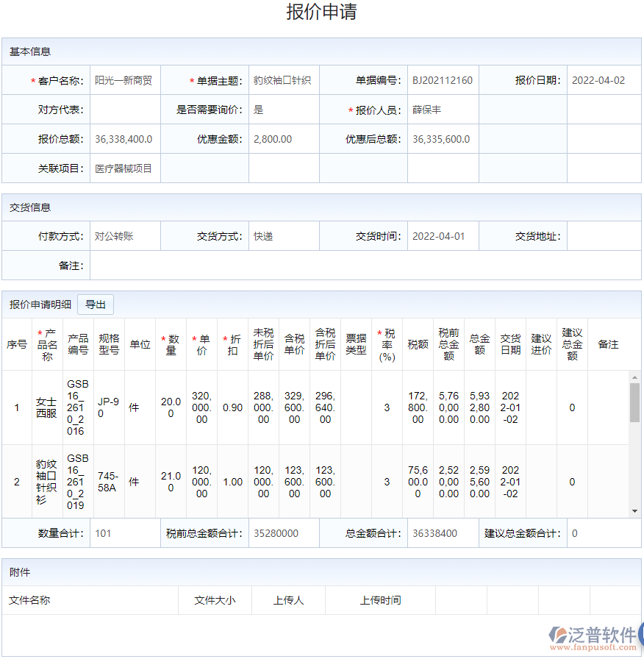Click the 导出 export button
This screenshot has height=659, width=644.
(x=97, y=304)
